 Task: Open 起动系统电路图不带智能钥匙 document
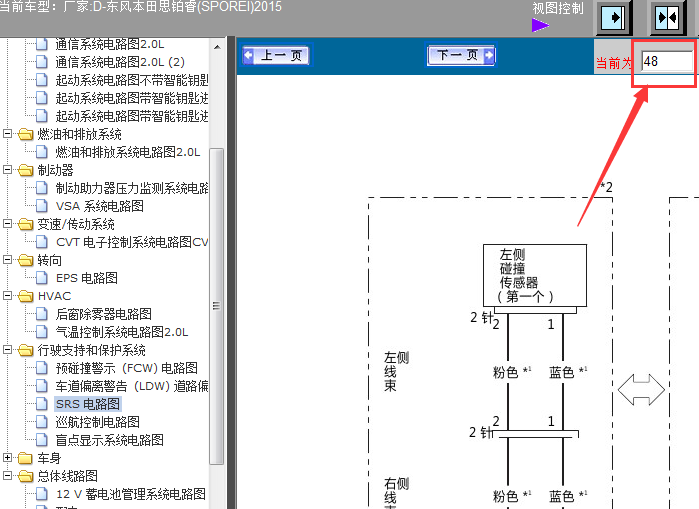pos(132,80)
